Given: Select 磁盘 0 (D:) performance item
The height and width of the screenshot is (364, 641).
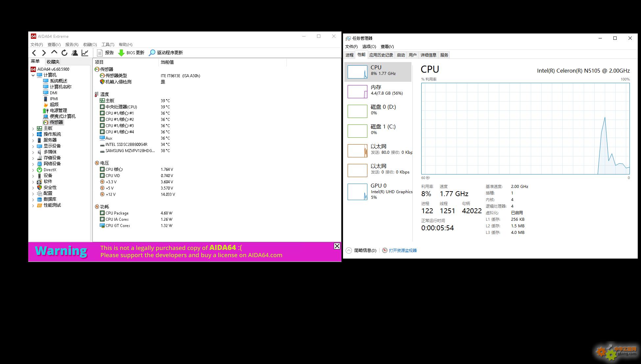Looking at the screenshot, I should coord(378,111).
